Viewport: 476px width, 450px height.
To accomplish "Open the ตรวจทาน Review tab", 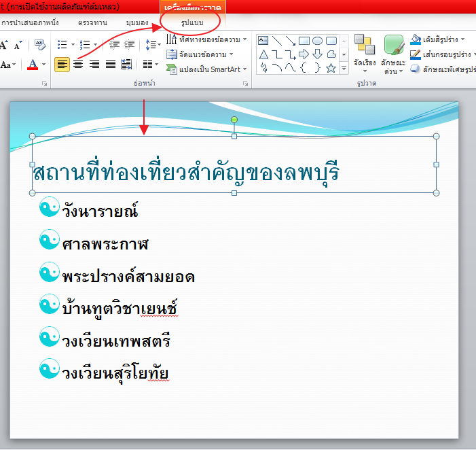I will coord(92,23).
